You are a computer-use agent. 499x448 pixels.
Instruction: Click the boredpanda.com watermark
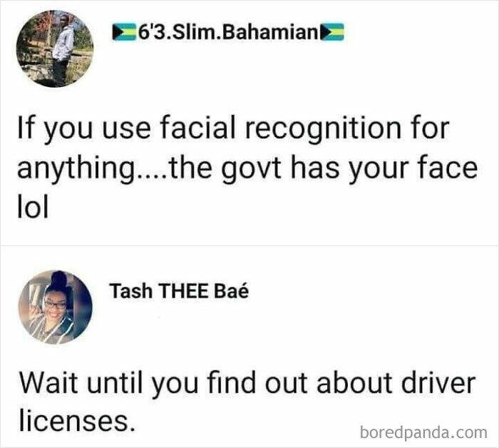point(423,432)
